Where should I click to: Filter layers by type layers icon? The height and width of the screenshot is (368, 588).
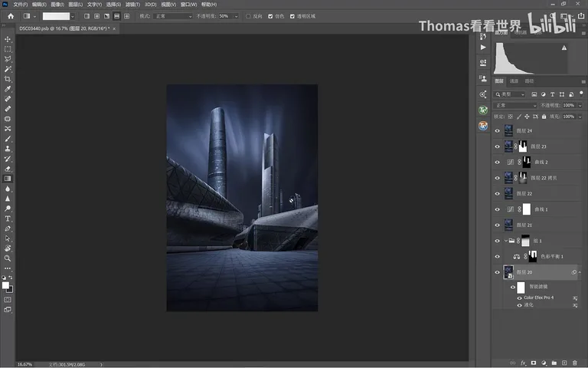(552, 94)
